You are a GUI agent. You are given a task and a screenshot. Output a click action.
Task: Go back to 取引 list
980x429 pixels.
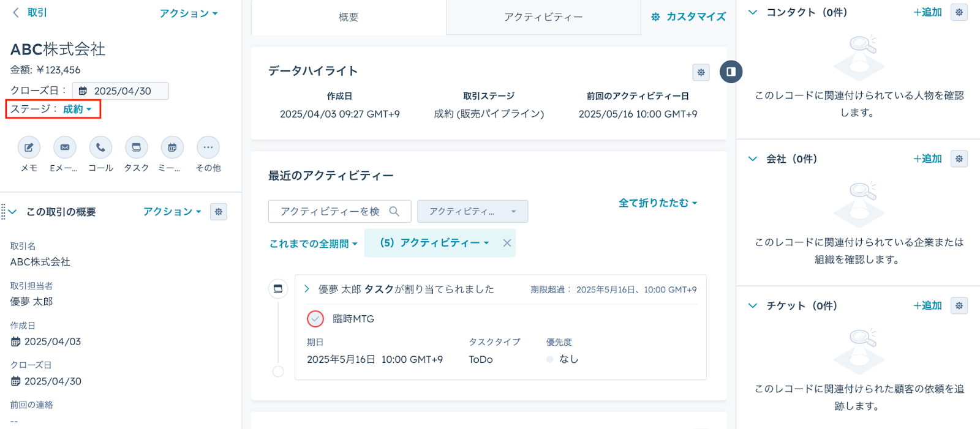(x=29, y=12)
